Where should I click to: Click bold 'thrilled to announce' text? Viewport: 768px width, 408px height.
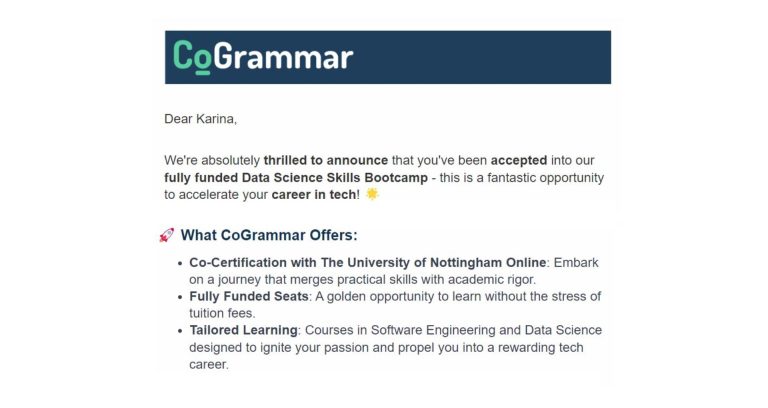326,160
